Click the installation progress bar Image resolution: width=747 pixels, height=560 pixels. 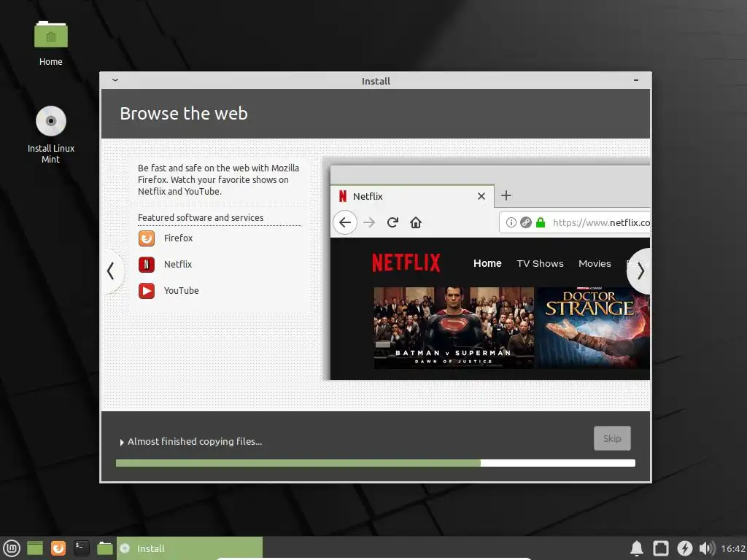[x=376, y=463]
